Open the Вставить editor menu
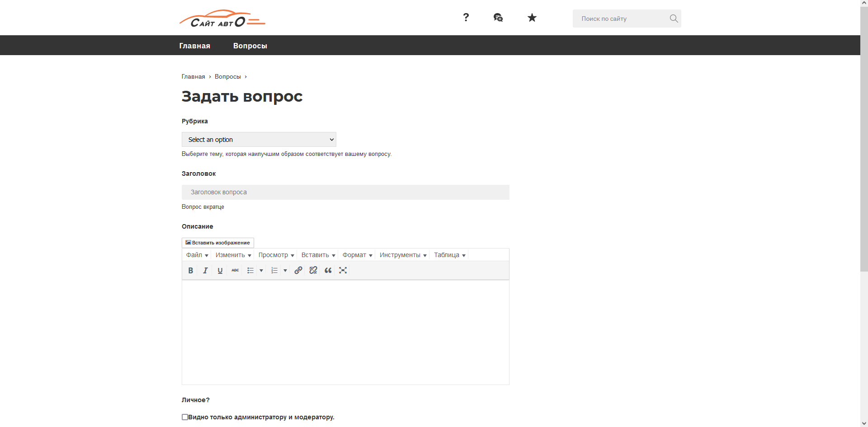 (x=318, y=255)
